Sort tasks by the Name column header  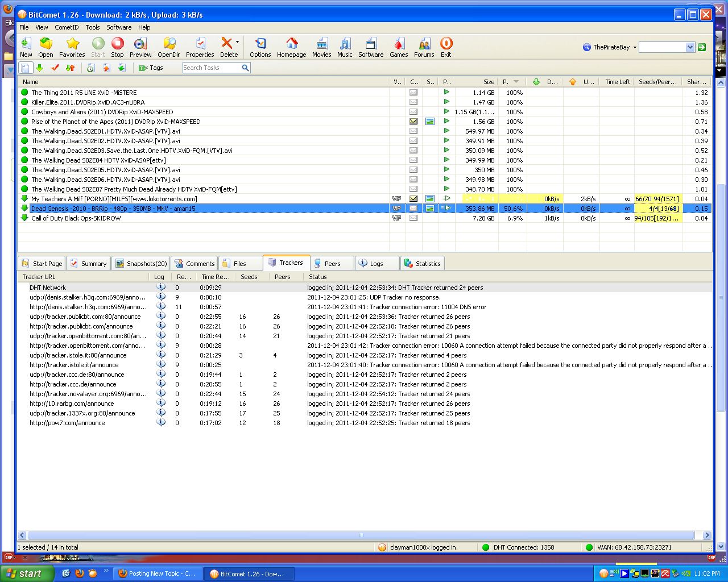coord(204,82)
